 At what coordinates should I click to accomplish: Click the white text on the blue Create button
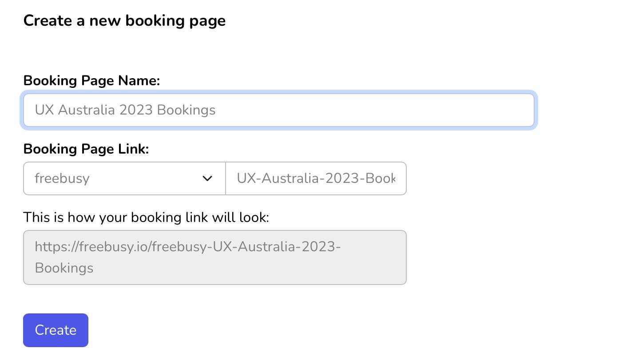[56, 330]
